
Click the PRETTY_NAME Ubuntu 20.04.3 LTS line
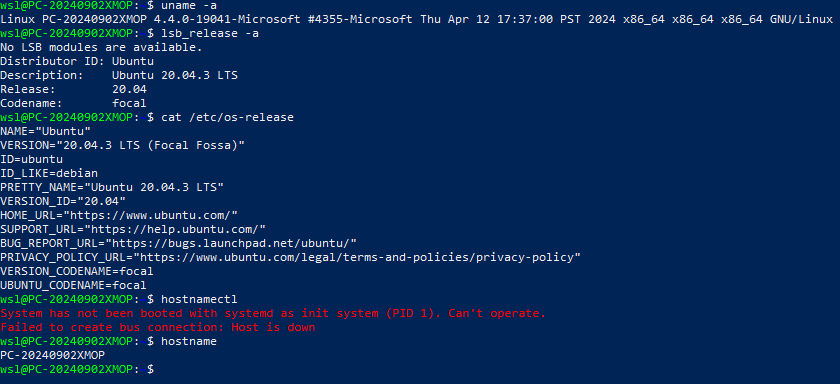[x=112, y=187]
